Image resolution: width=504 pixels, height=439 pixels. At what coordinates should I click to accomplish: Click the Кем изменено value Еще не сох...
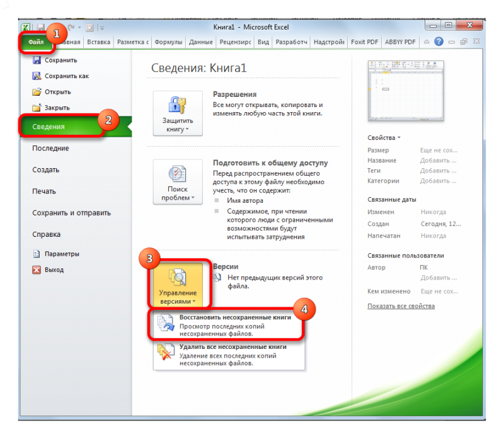tap(439, 292)
